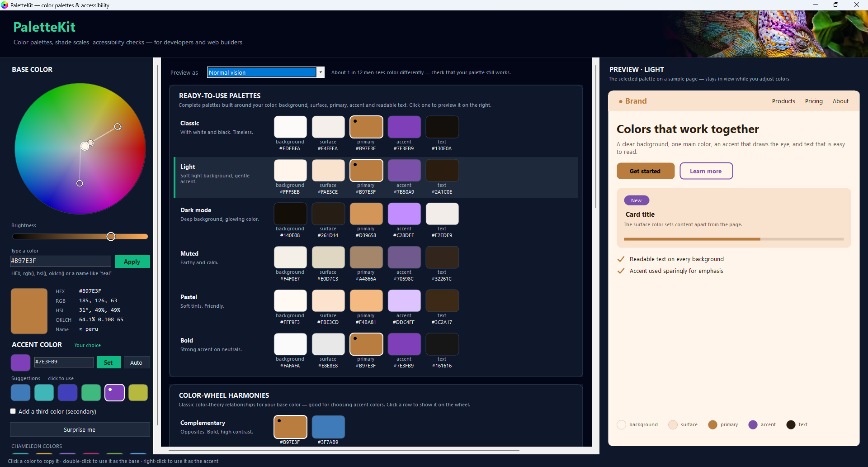868x467 pixels.
Task: Click the center panel vertical scrollbar
Action: 596,136
